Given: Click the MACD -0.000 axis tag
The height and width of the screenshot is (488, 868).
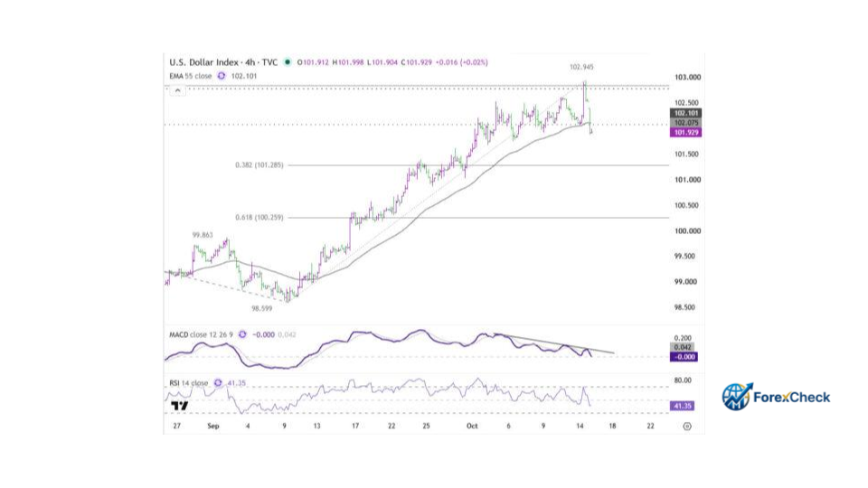Looking at the screenshot, I should coord(684,357).
